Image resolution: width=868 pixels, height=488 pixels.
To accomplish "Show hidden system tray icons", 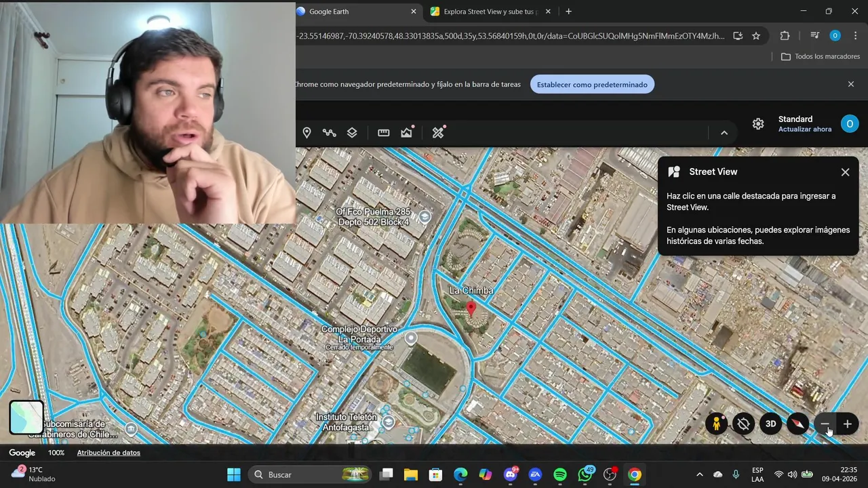I will [699, 474].
